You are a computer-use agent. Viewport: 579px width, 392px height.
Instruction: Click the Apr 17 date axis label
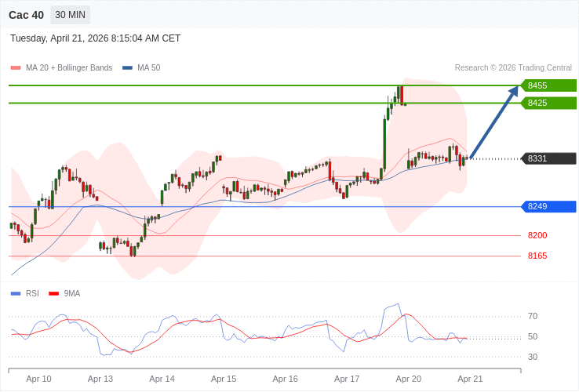[347, 379]
